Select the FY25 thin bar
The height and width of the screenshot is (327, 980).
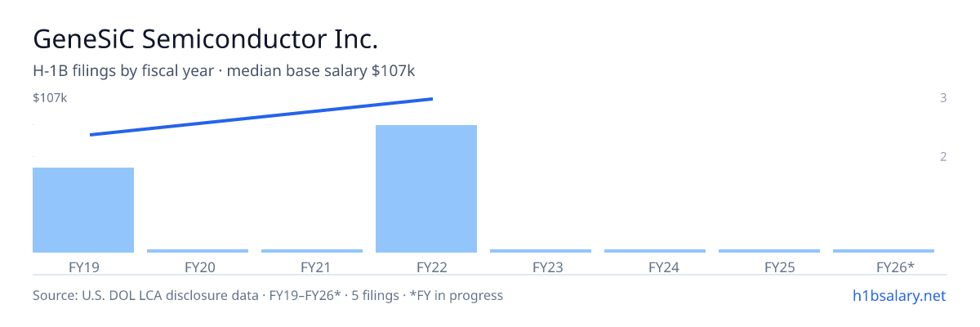(769, 251)
